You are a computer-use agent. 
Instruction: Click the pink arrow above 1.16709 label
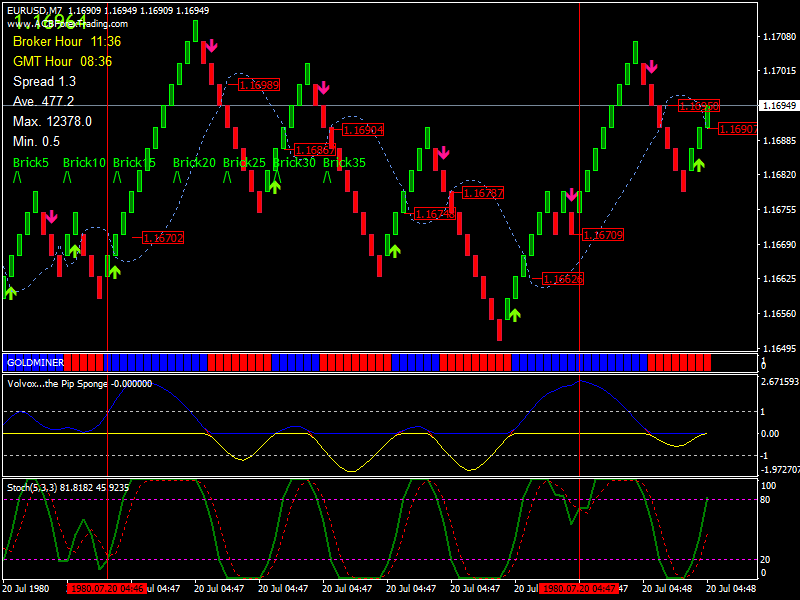pos(571,195)
